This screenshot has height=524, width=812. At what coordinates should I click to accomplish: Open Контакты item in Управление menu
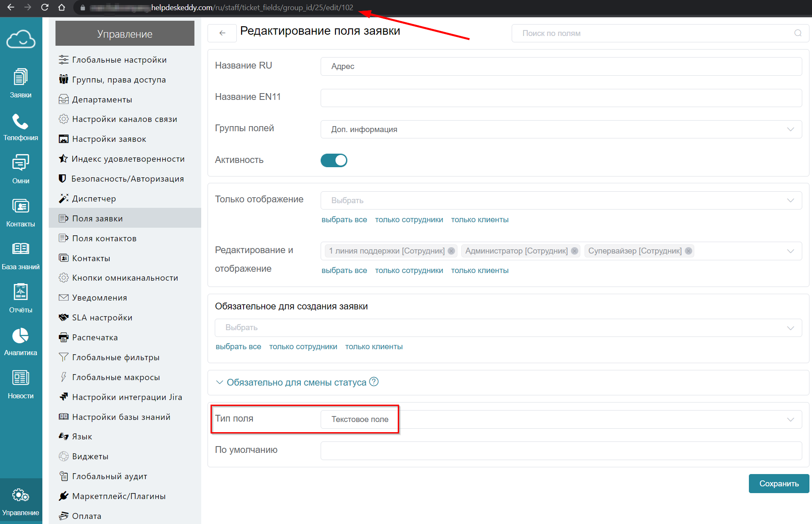click(x=125, y=258)
